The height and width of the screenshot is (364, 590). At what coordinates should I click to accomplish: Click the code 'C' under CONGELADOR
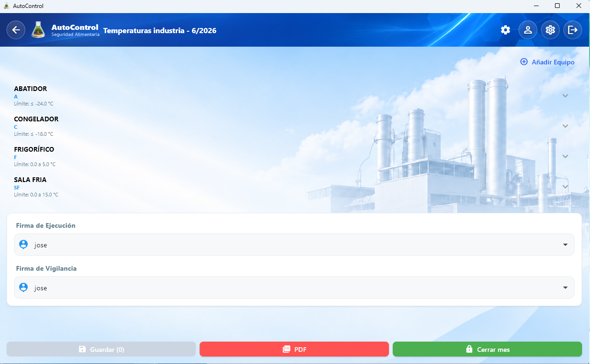click(x=16, y=127)
